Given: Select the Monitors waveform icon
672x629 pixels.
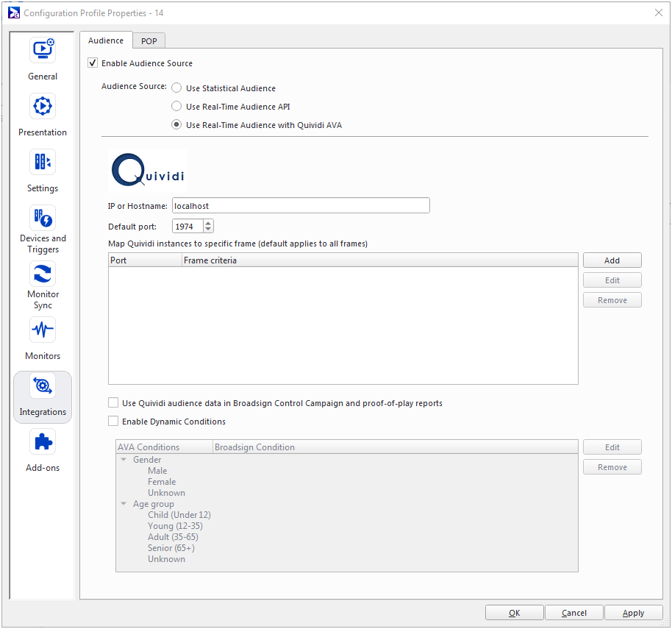Looking at the screenshot, I should [x=43, y=330].
